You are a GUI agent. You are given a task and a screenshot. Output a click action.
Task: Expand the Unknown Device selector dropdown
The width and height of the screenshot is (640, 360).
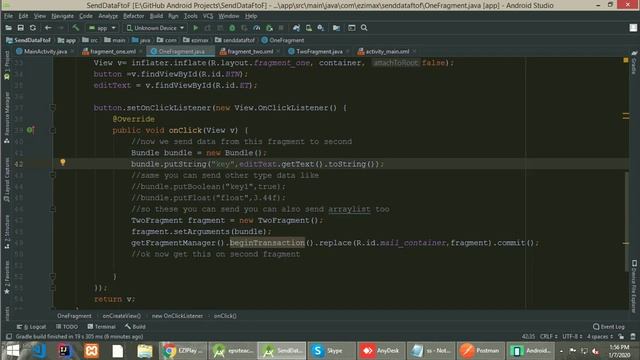[155, 28]
